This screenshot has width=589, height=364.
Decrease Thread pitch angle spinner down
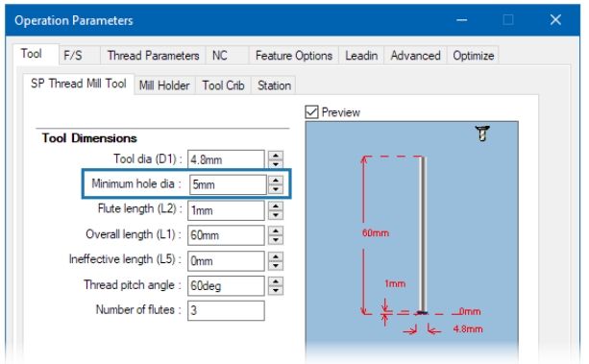coord(276,290)
